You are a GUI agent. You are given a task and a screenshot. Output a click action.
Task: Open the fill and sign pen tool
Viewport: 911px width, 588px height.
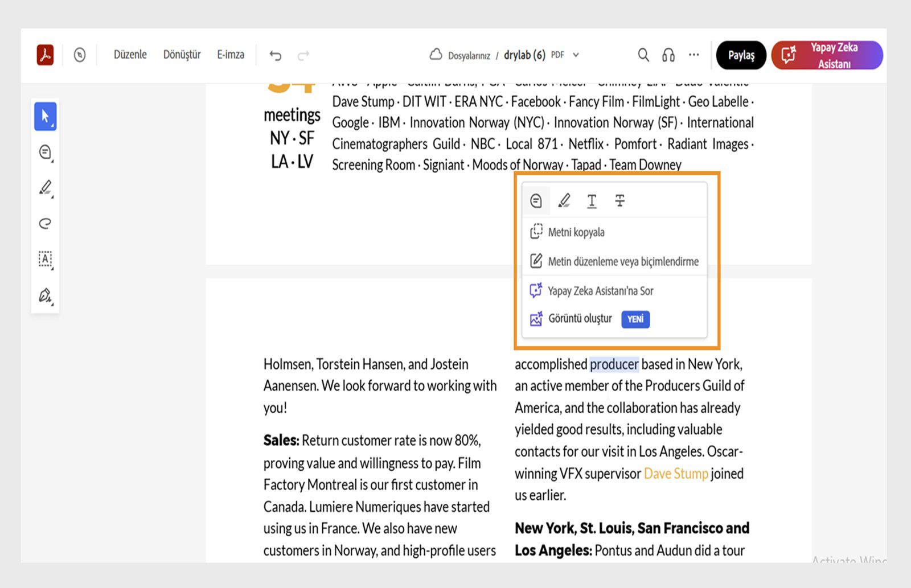[x=45, y=295]
